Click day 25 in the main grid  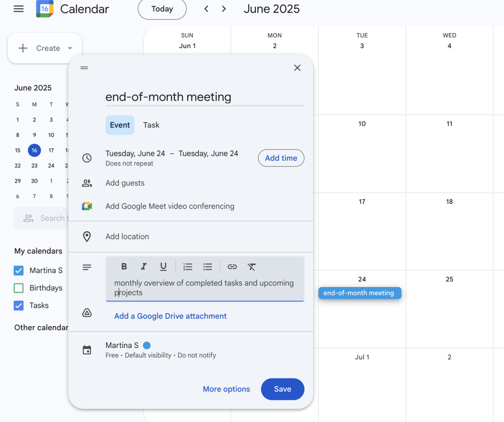coord(449,279)
